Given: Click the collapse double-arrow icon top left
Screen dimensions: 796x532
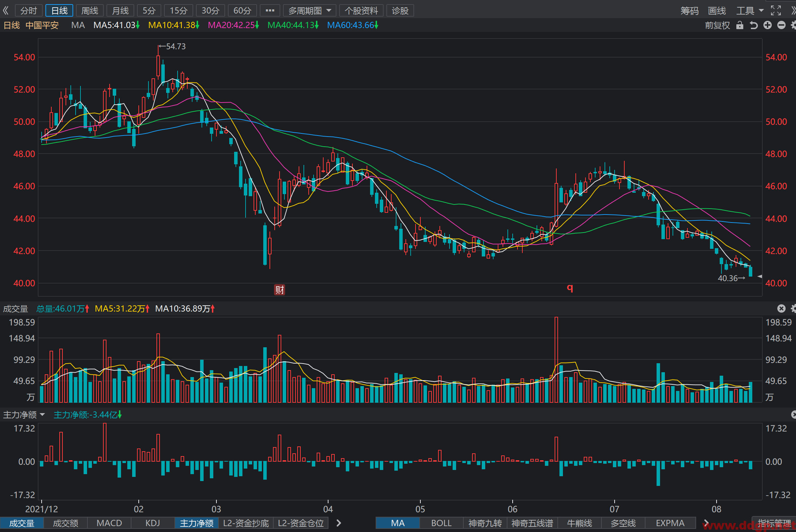Looking at the screenshot, I should (x=6, y=11).
